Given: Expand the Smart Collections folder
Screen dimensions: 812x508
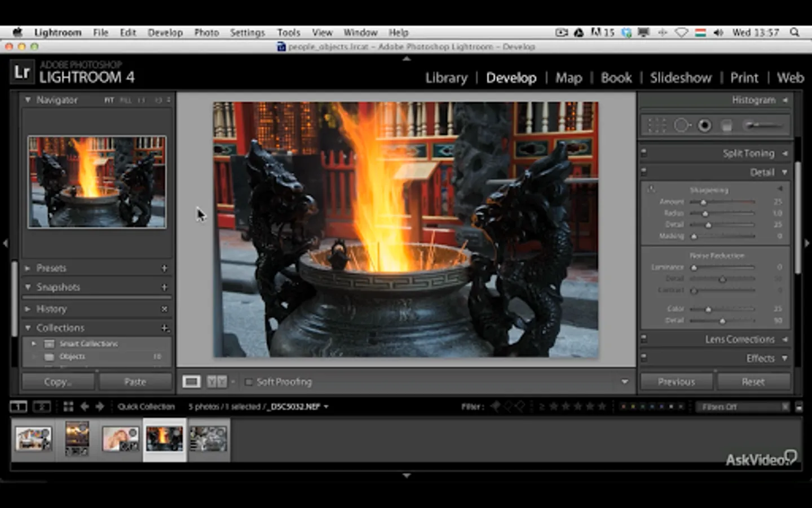Looking at the screenshot, I should point(34,343).
